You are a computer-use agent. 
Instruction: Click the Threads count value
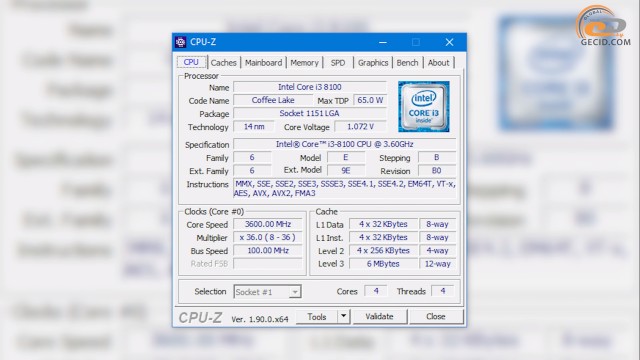pos(442,291)
